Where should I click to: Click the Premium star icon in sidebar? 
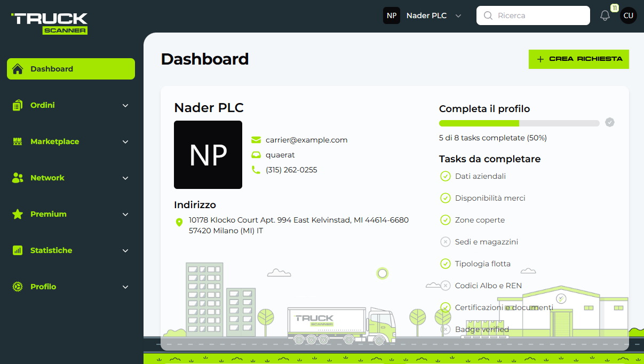tap(18, 214)
